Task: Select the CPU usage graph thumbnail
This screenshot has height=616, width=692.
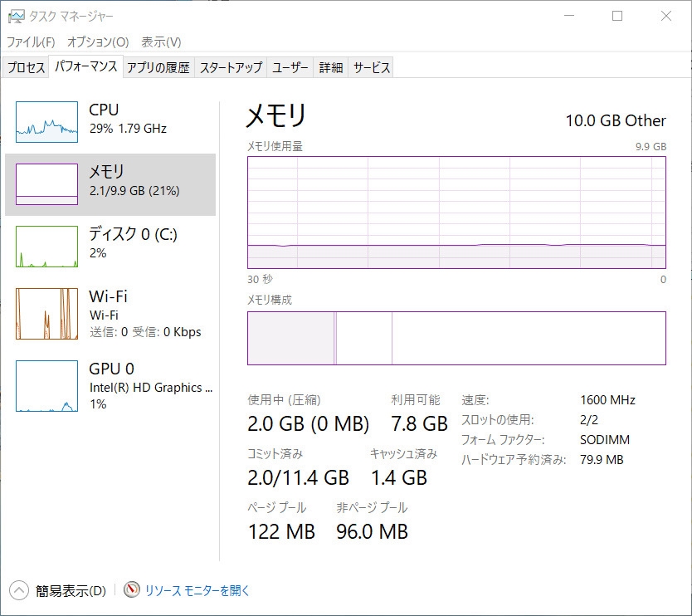Action: 46,122
